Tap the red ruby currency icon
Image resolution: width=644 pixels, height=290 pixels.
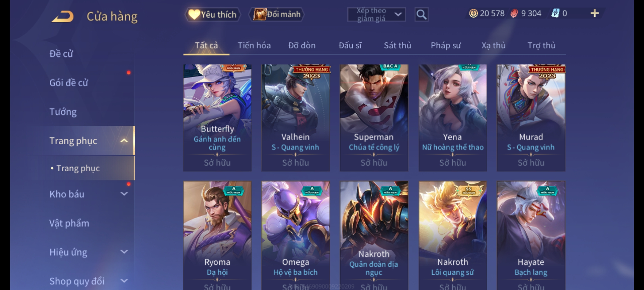coord(514,13)
